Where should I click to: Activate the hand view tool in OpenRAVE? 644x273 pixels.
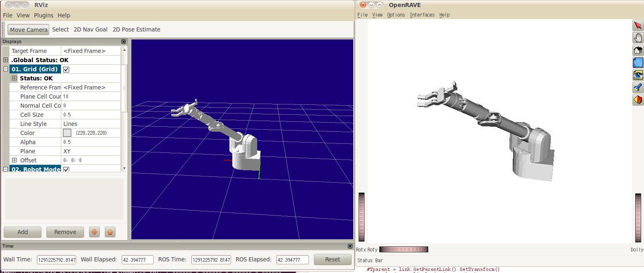tap(638, 38)
